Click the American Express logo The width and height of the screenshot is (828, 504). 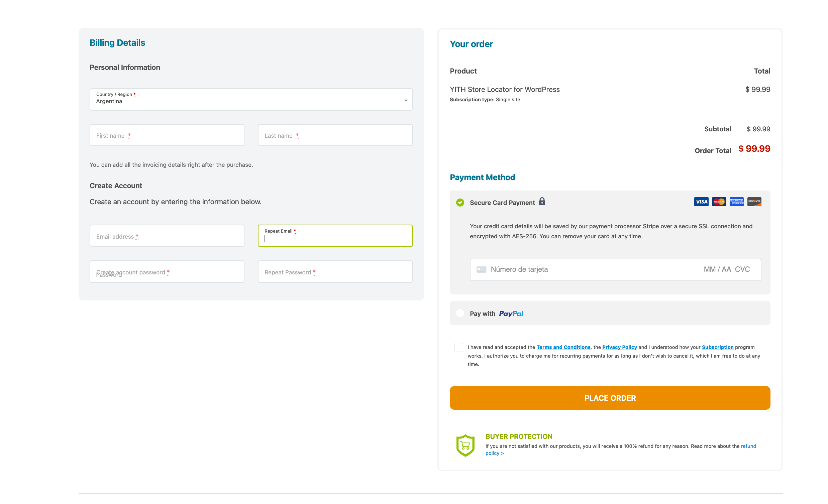737,202
